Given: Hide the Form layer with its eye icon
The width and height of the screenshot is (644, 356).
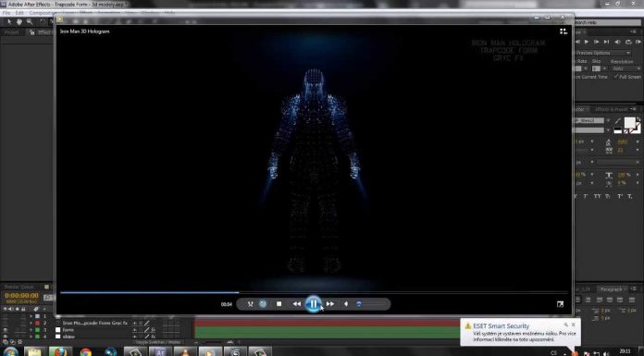Looking at the screenshot, I should (x=5, y=330).
